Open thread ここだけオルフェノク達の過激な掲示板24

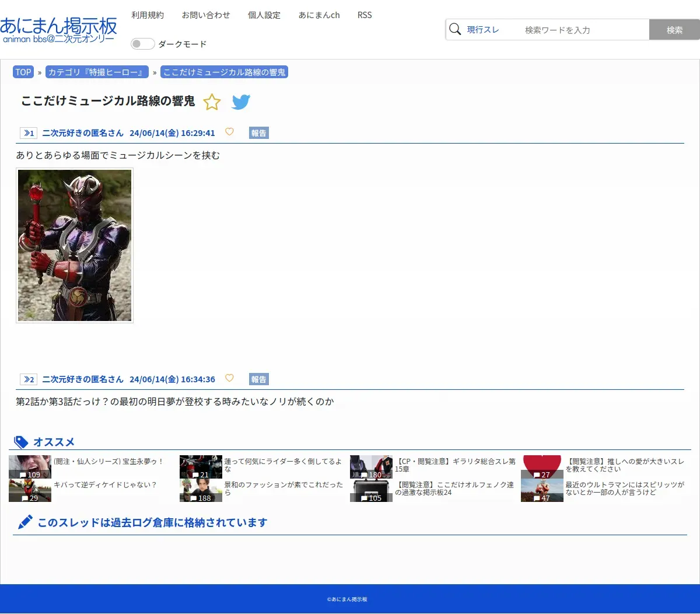pos(454,489)
